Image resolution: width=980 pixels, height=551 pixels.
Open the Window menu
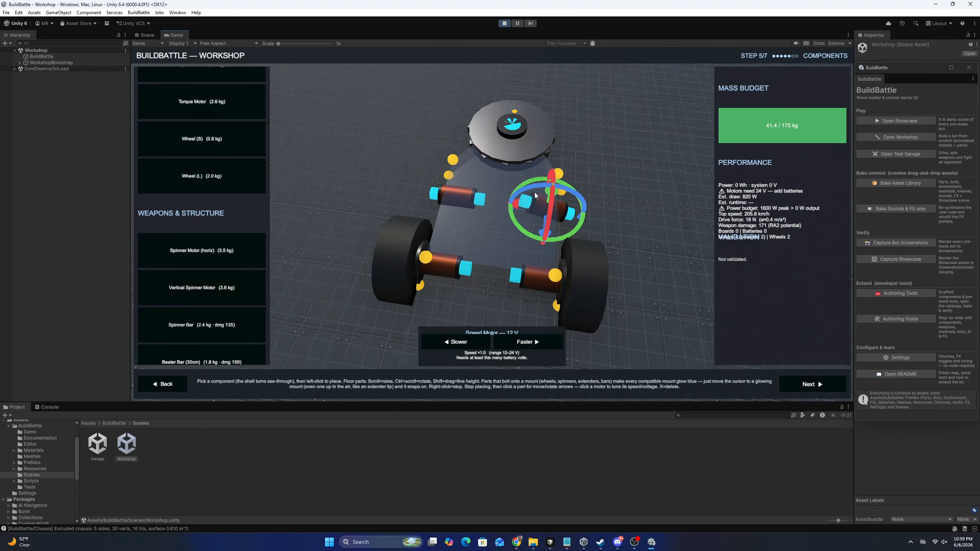tap(178, 13)
